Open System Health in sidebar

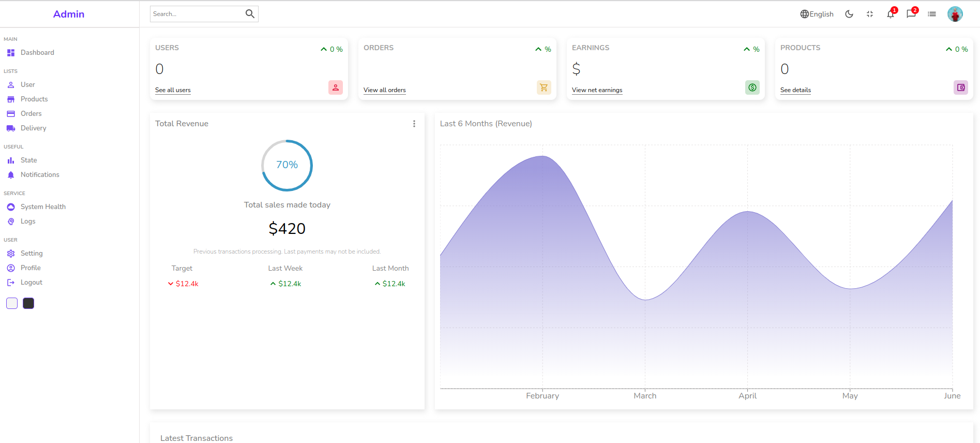click(43, 206)
